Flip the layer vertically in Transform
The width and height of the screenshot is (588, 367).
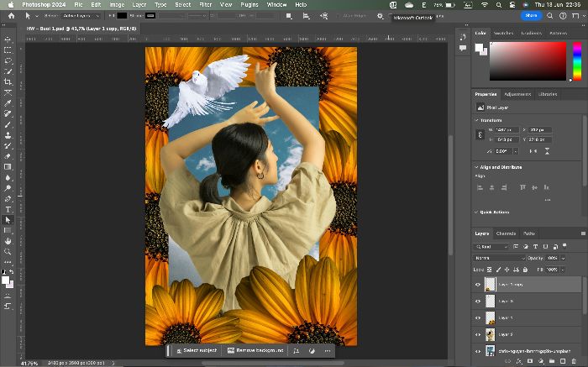[547, 151]
